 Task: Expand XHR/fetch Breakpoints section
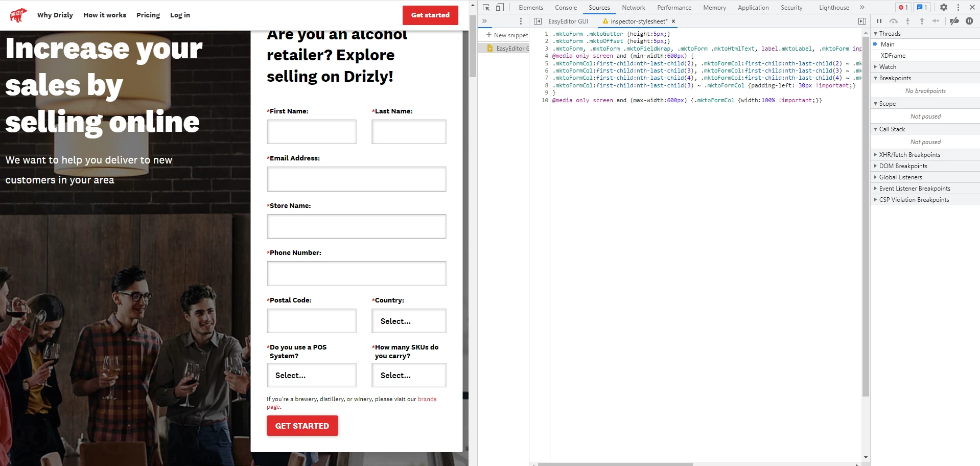point(925,154)
